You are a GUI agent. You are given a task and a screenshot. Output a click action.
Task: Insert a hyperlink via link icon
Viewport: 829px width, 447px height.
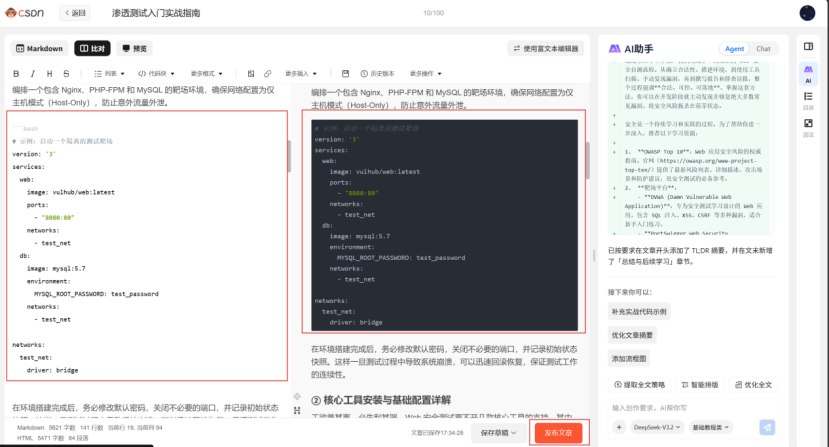tap(268, 74)
